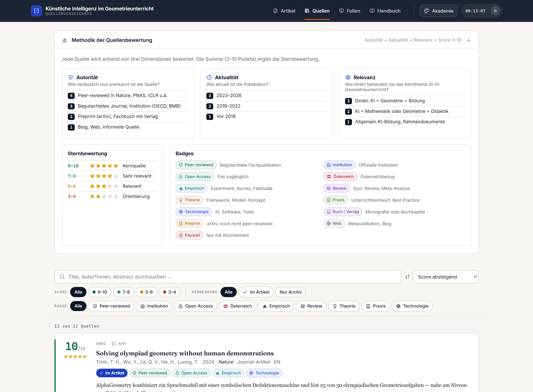Click the Preprint badge in legend
Viewport: 533px width, 392px height.
[189, 223]
